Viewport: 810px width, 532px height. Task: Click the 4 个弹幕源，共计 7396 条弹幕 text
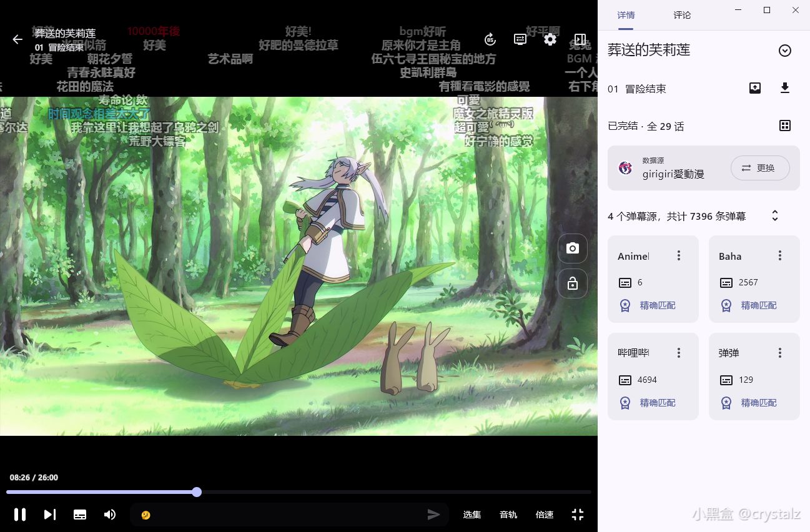click(676, 216)
